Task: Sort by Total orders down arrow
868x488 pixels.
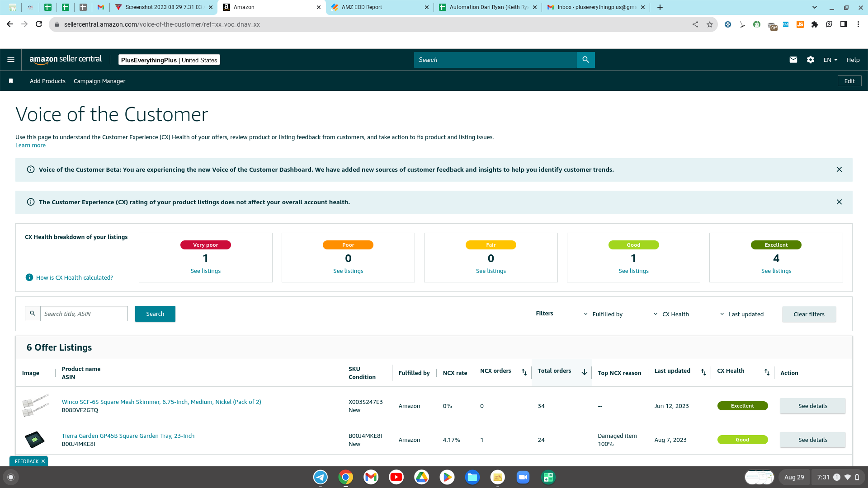Action: coord(584,372)
